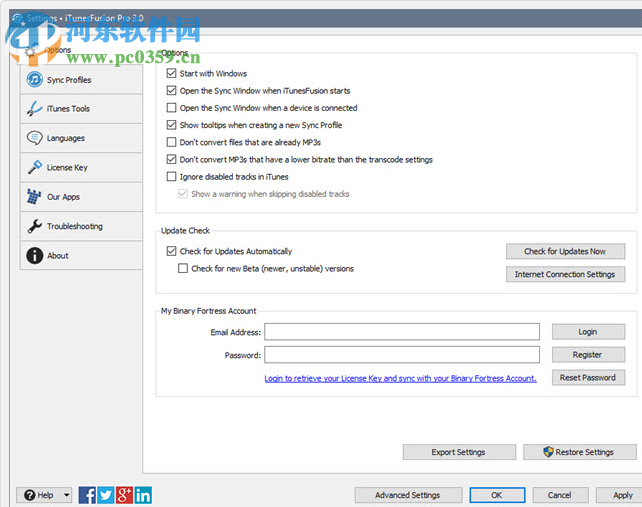The height and width of the screenshot is (507, 642).
Task: Expand the Help button dropdown arrow
Action: (x=66, y=495)
